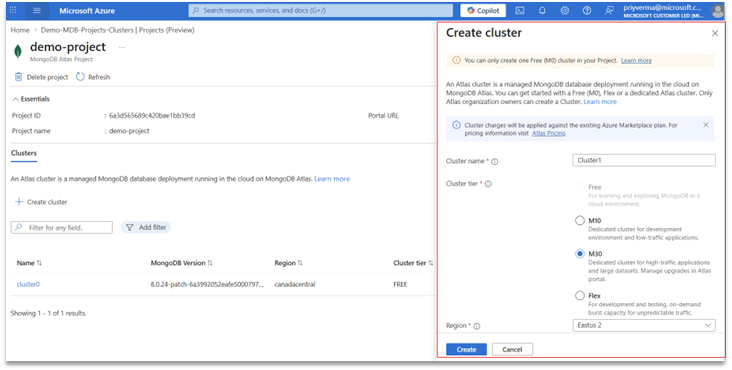This screenshot has height=370, width=732.
Task: Open the hamburger portal menu
Action: point(37,10)
